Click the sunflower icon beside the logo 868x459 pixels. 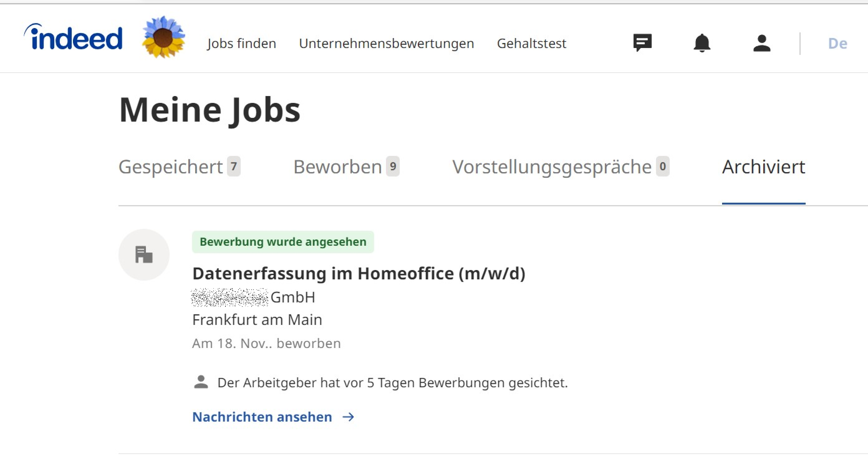coord(163,37)
